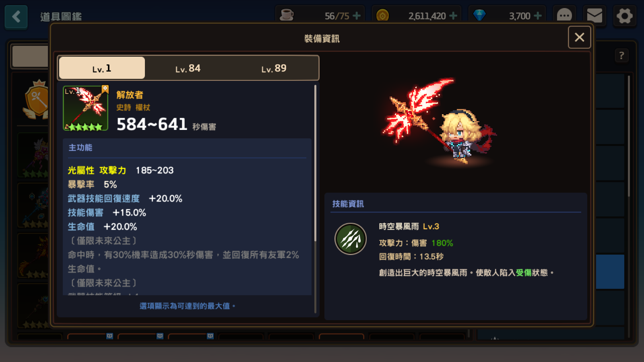Select the Lv. 1 tab
Viewport: 644px width, 362px height.
(x=102, y=68)
